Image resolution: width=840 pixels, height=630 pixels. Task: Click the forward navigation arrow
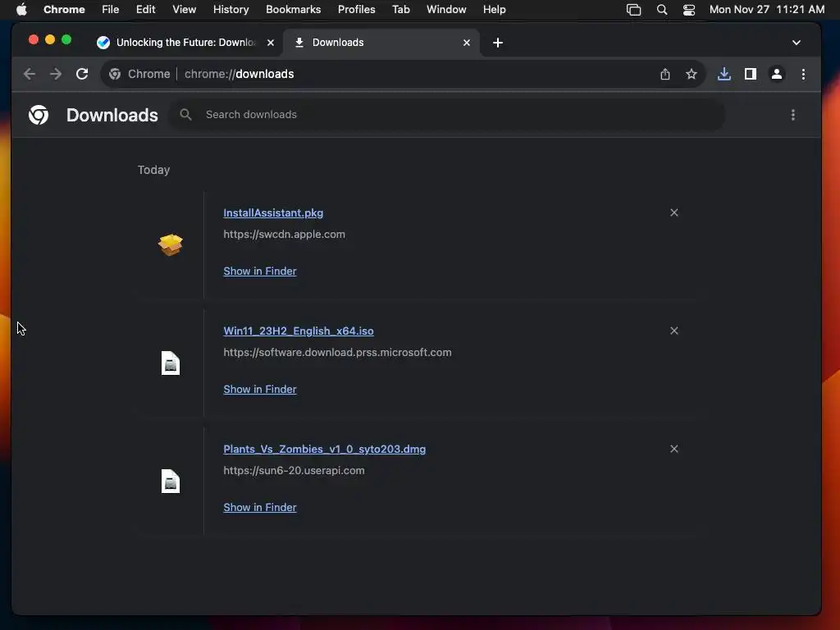pos(56,74)
